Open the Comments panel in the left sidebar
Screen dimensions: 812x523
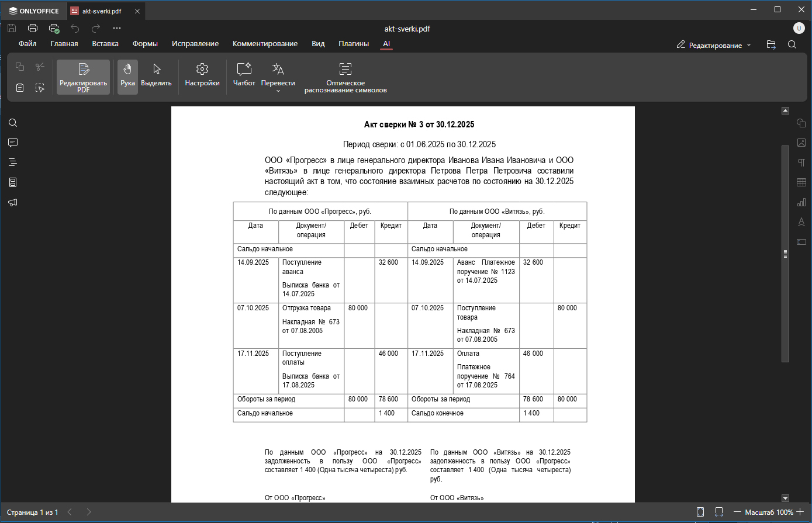13,143
